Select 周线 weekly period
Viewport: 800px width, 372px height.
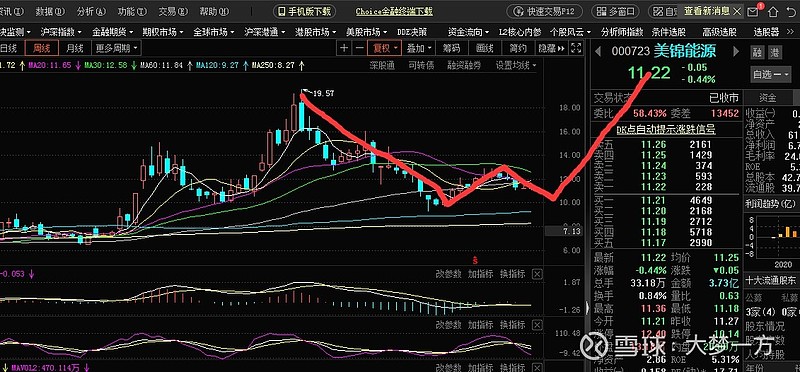(x=41, y=48)
